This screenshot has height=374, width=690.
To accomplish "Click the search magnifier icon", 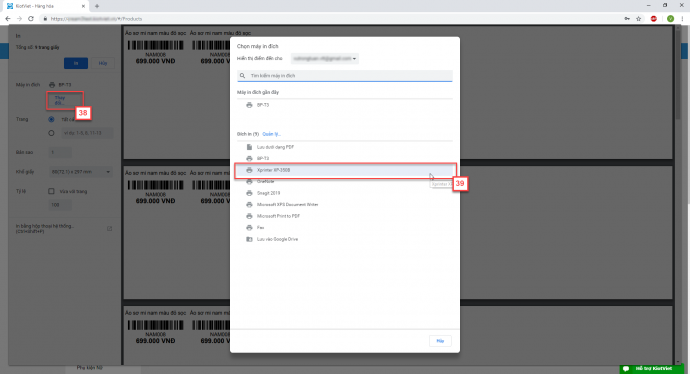I will [x=242, y=76].
